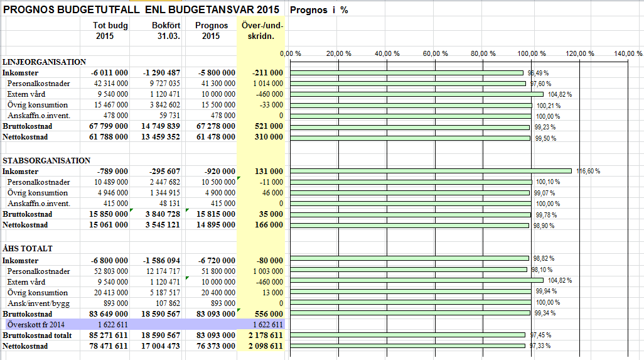Click the cell with value 46 000
This screenshot has width=644, height=360.
coord(272,193)
